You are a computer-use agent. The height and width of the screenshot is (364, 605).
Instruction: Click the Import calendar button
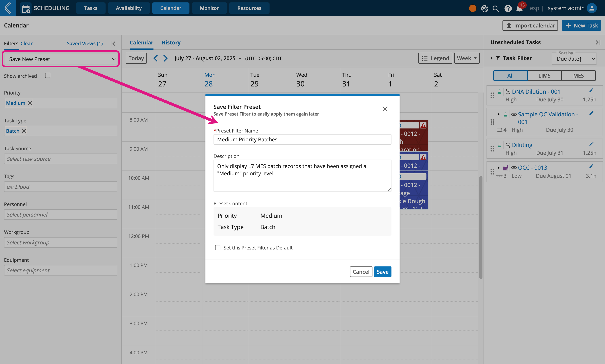(x=530, y=25)
